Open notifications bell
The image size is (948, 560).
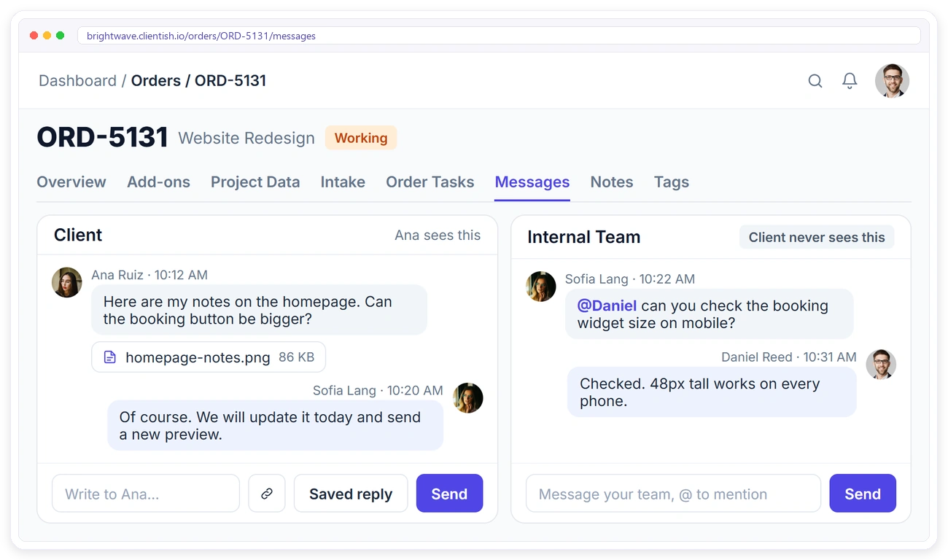850,81
